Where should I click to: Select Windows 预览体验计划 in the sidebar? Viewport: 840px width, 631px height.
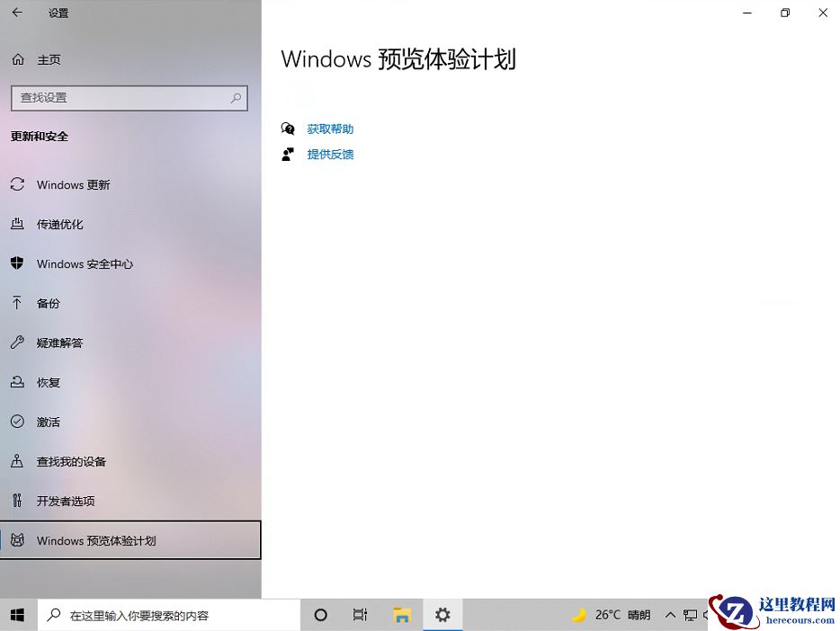pyautogui.click(x=96, y=540)
